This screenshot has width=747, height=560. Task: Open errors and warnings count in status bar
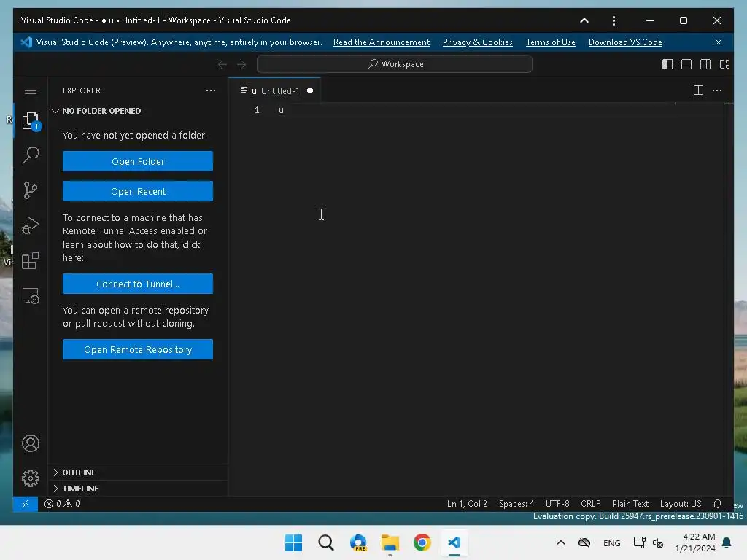[62, 504]
